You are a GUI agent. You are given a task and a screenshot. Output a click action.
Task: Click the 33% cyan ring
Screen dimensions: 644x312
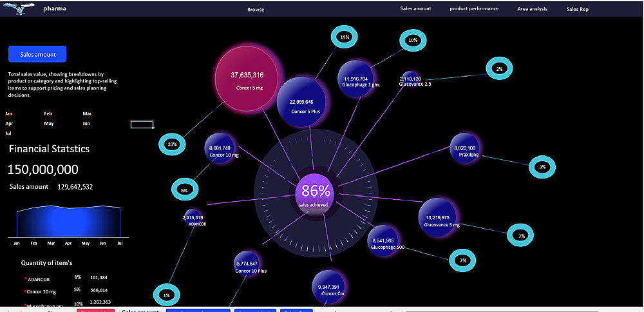click(x=172, y=144)
